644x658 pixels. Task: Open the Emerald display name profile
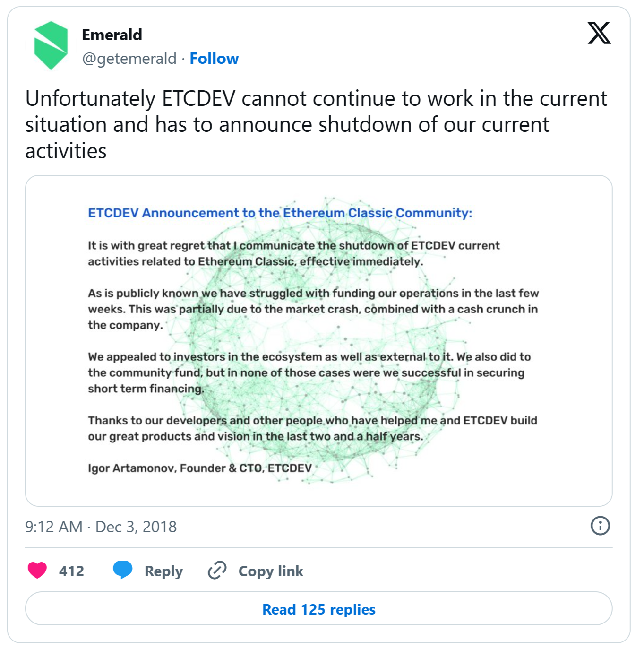click(112, 35)
